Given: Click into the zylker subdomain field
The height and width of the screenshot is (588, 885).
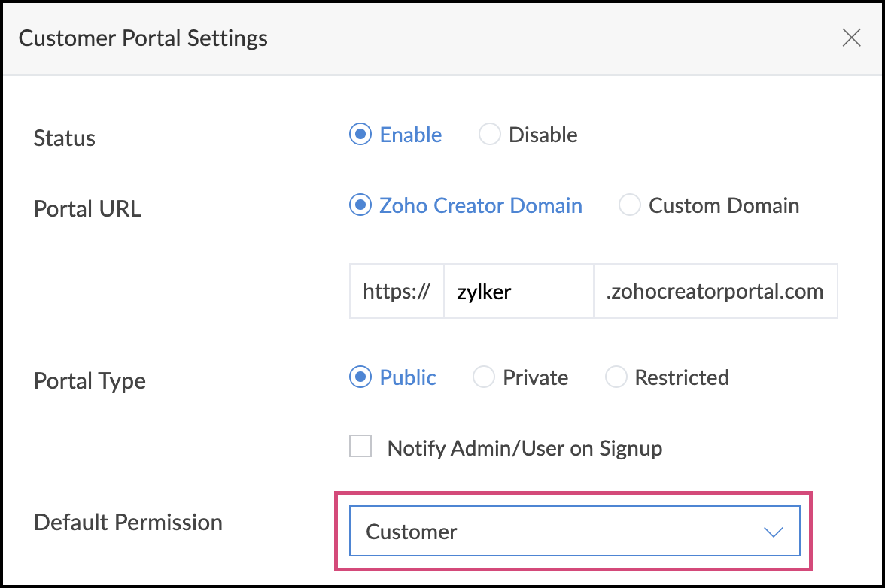Looking at the screenshot, I should click(x=518, y=291).
